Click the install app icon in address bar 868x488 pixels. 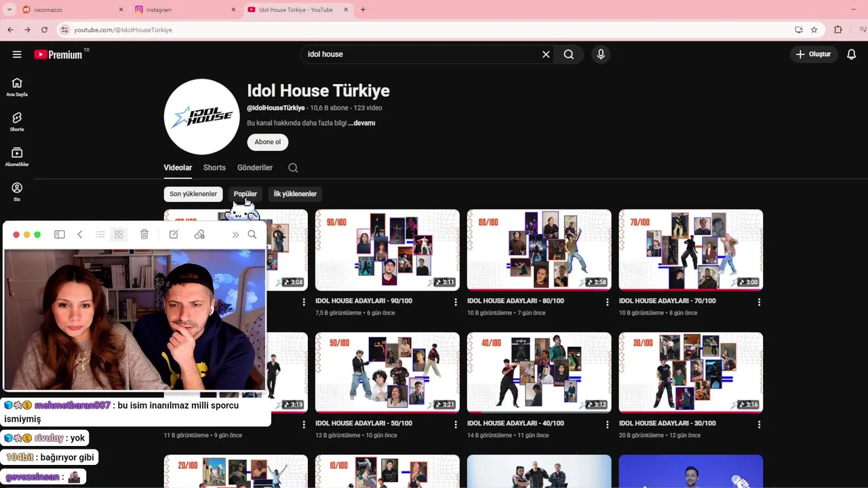[x=799, y=30]
